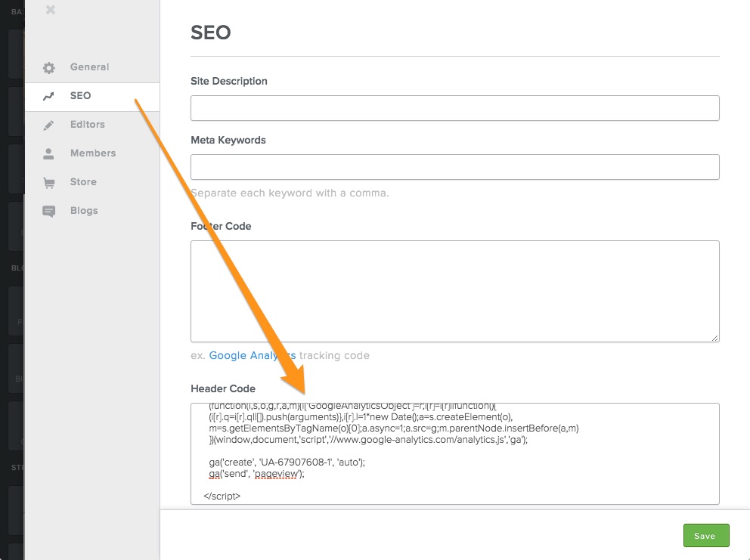This screenshot has width=750, height=560.
Task: Focus the Meta Keywords input field
Action: click(x=455, y=167)
